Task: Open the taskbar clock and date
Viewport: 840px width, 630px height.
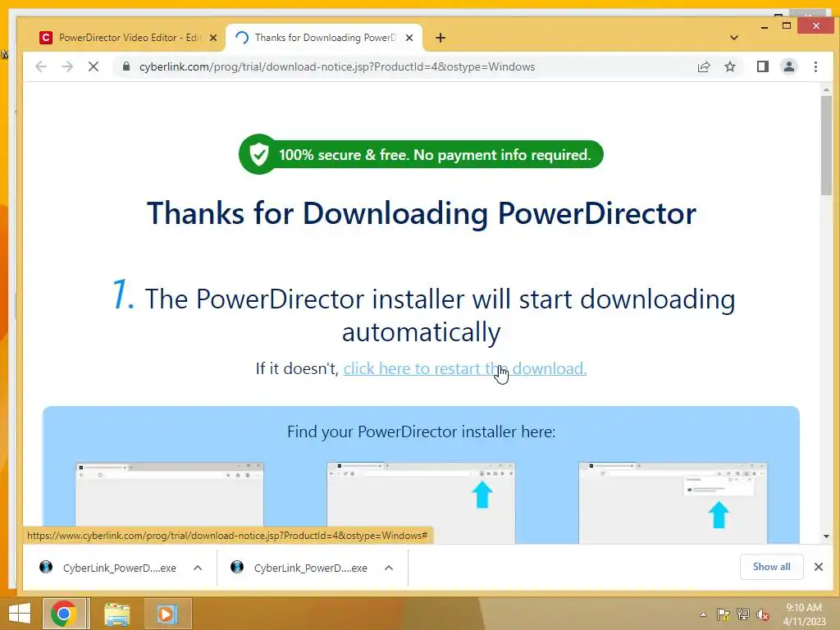Action: click(804, 614)
